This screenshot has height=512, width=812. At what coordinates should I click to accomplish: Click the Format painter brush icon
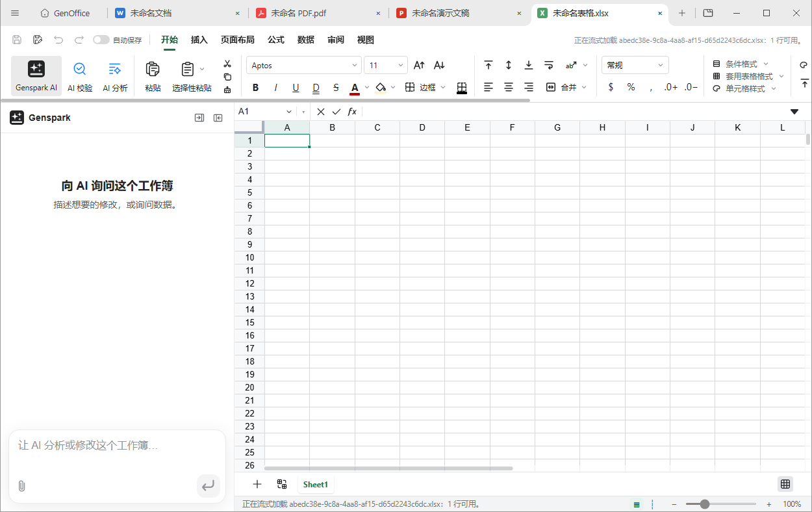pyautogui.click(x=227, y=90)
